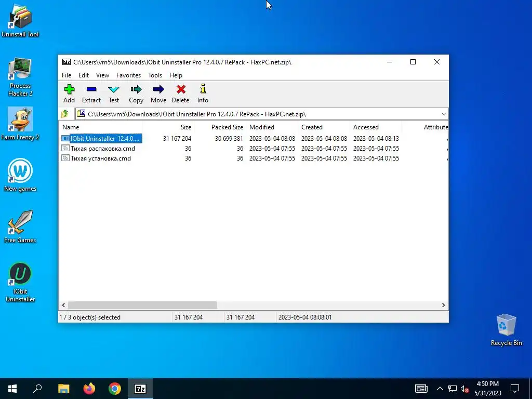Select the IObit.Uninstaller-12.4.0 file icon
The image size is (532, 399).
click(x=65, y=138)
